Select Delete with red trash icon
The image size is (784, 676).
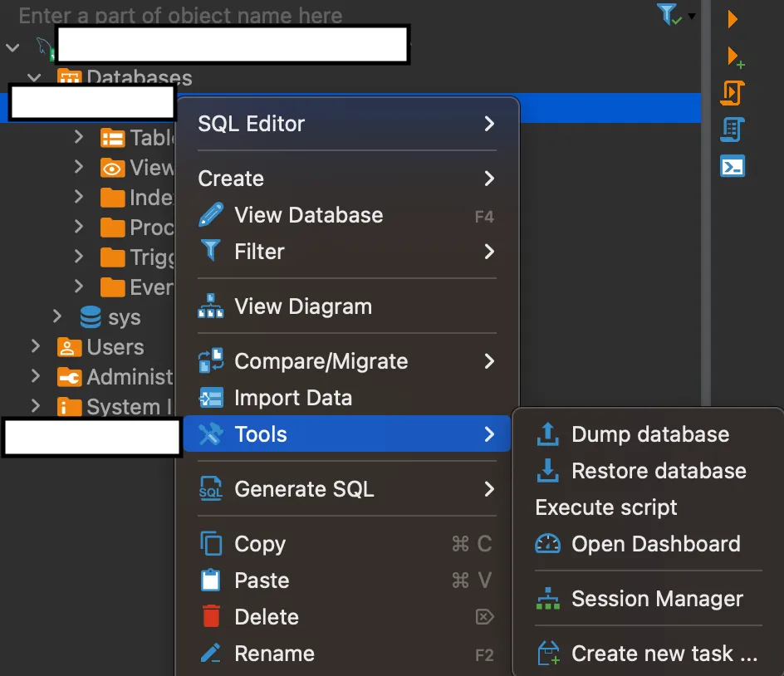[x=347, y=617]
